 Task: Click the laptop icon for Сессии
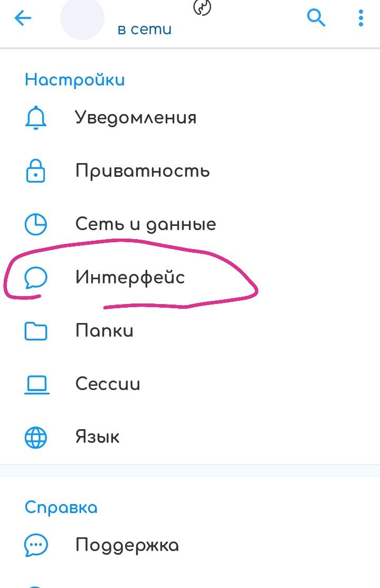[x=37, y=385]
